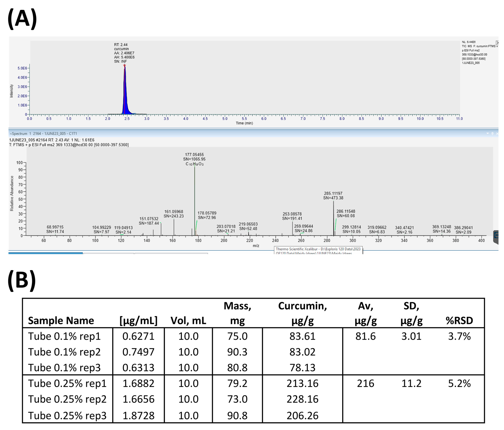This screenshot has width=504, height=430.
Task: Click the AA: 2.406E7 peak area label
Action: tap(124, 53)
